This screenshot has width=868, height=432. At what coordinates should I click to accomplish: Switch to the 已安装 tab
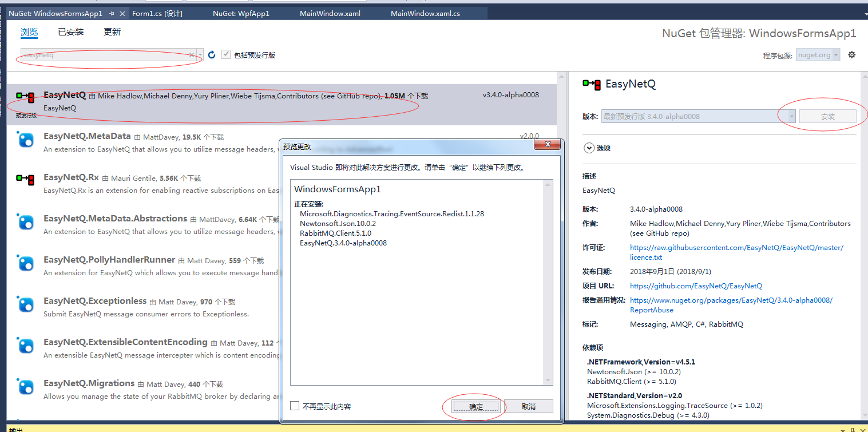click(71, 32)
